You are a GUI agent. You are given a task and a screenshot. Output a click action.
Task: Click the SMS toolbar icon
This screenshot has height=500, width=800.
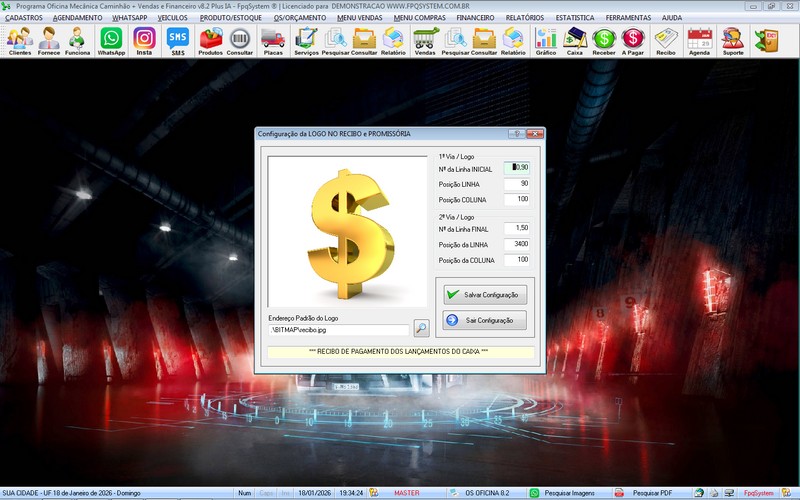pos(177,41)
